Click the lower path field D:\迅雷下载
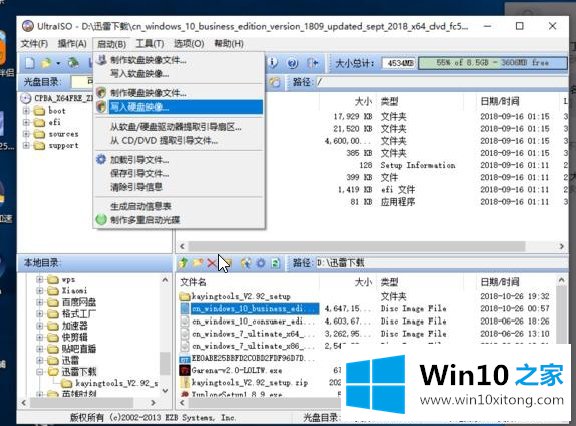The image size is (576, 426). point(441,263)
